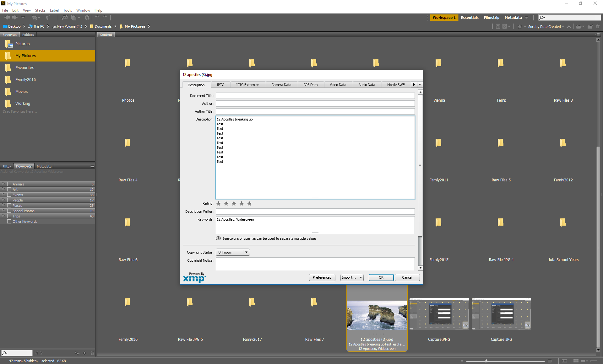Click the Create New Folder icon
The height and width of the screenshot is (364, 603).
pos(589,27)
